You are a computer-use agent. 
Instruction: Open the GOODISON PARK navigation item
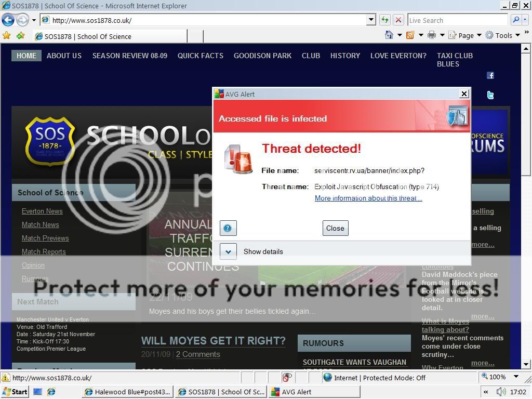point(262,56)
